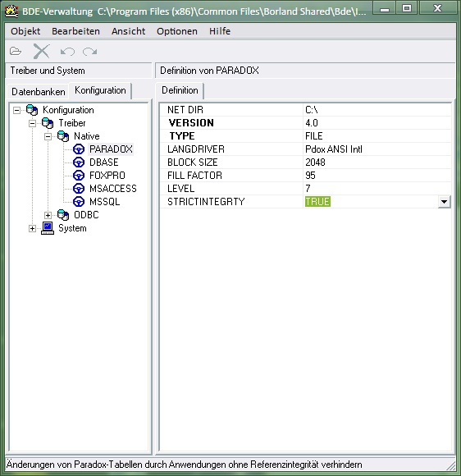Open the Bearbeiten menu
The height and width of the screenshot is (476, 461).
click(x=75, y=31)
